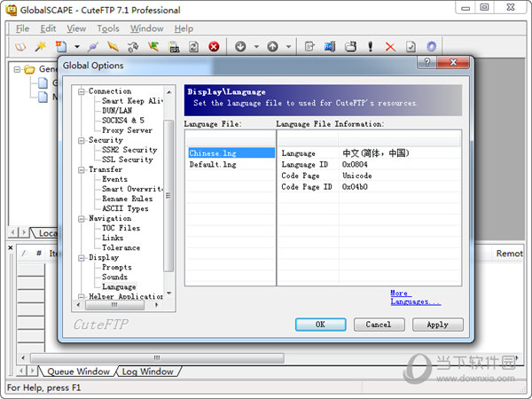532x399 pixels.
Task: Click OK in Global Options
Action: pos(321,325)
